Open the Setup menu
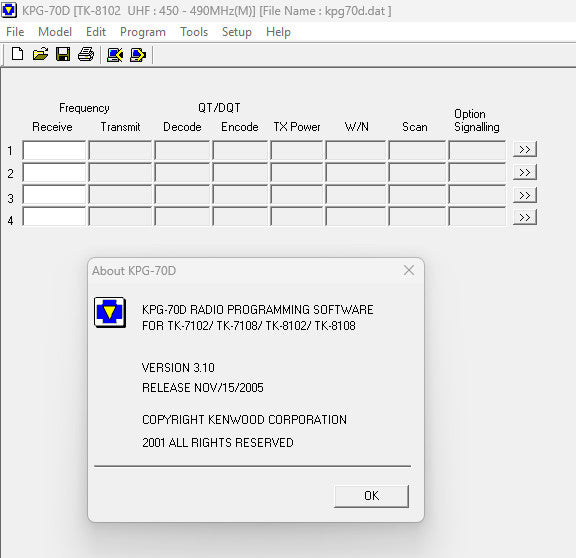Screen dimensions: 576x558 click(237, 32)
